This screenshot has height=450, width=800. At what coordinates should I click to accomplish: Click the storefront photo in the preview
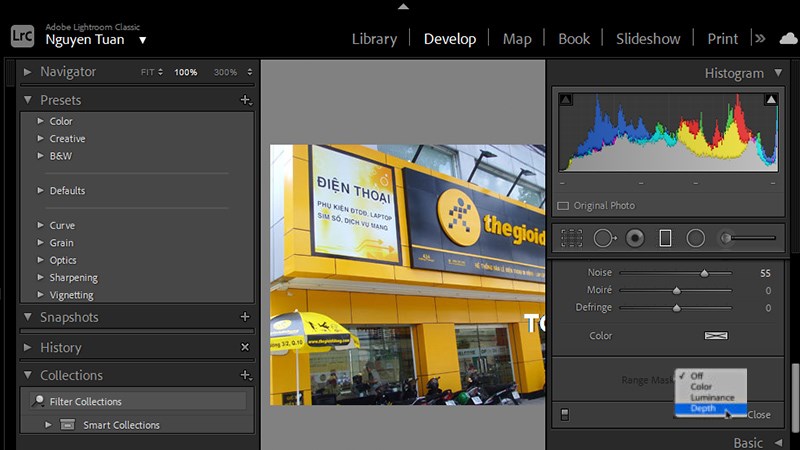pos(407,275)
